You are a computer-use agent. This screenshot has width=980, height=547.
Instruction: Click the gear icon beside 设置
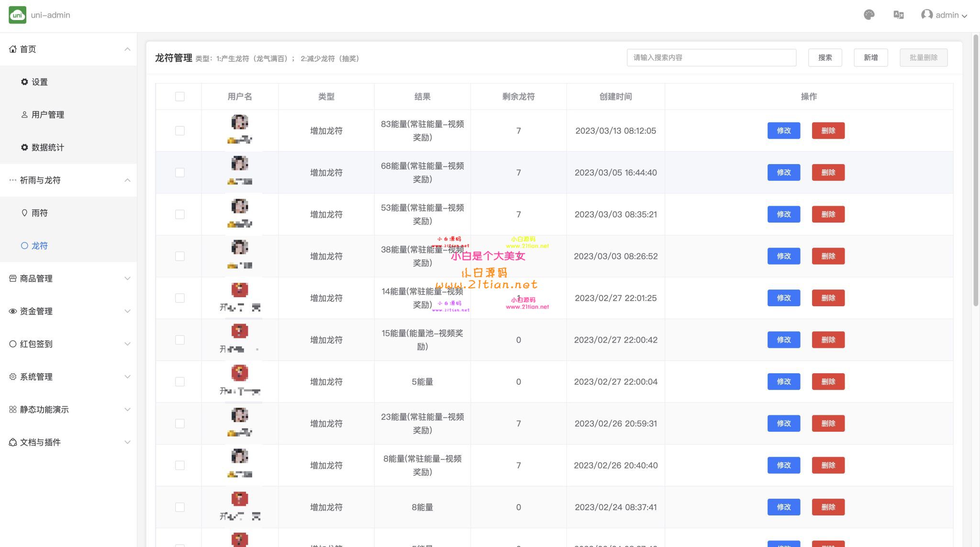pos(24,82)
